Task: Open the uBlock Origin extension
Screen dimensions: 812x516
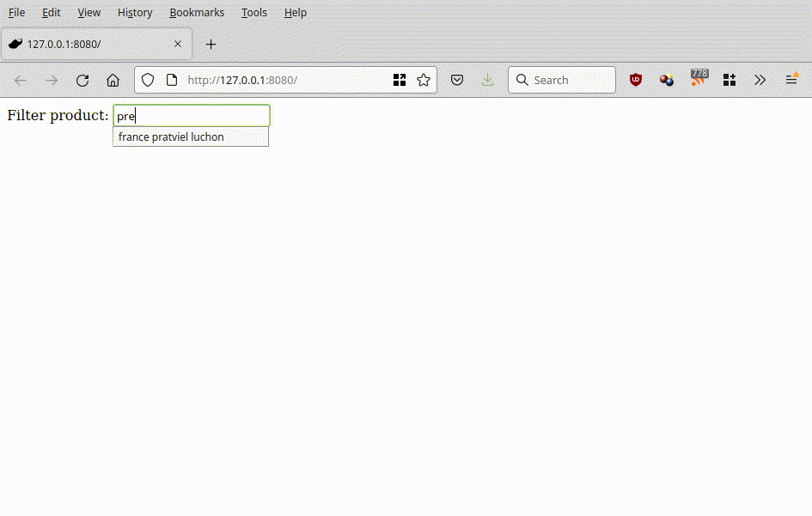Action: [636, 80]
